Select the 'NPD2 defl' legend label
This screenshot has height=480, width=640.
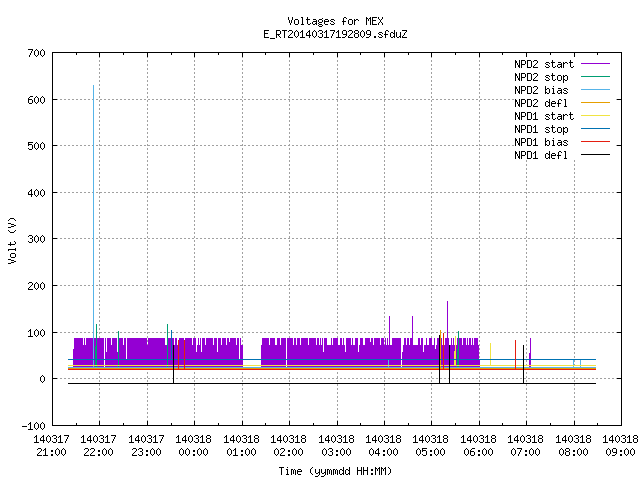point(541,103)
